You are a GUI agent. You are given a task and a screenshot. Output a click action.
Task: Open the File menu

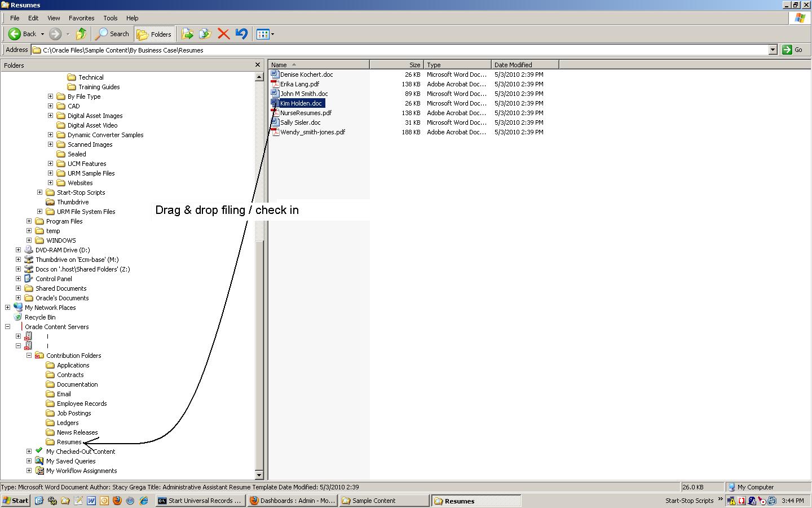[15, 18]
